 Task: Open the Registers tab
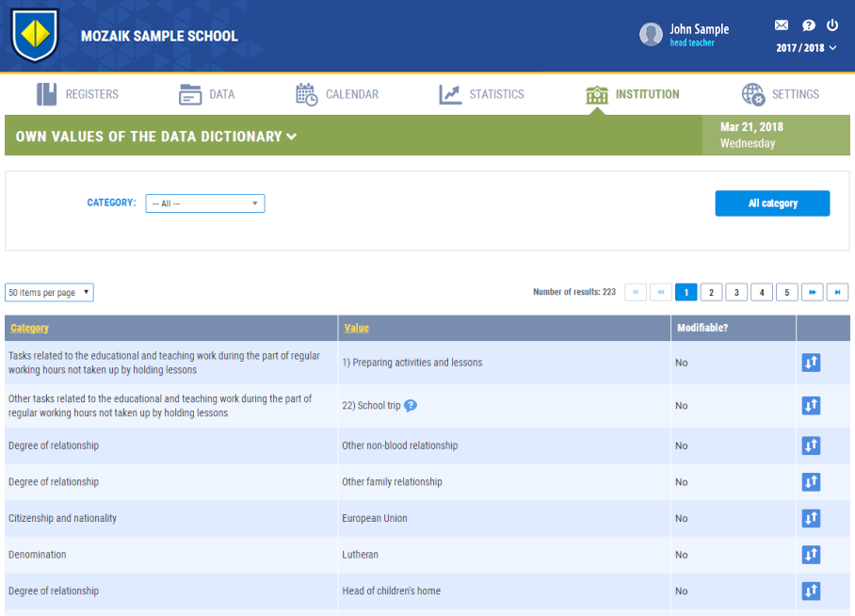tap(78, 94)
